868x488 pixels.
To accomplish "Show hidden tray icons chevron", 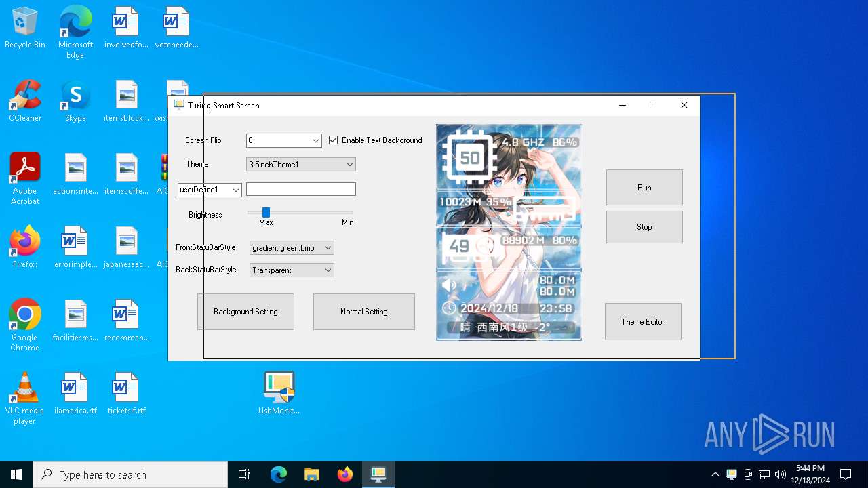I will tap(715, 474).
